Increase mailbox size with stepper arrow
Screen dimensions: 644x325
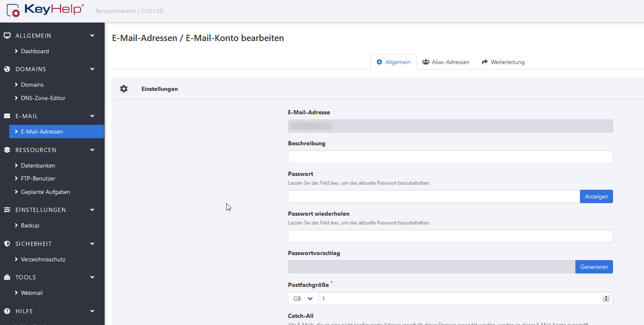(606, 297)
